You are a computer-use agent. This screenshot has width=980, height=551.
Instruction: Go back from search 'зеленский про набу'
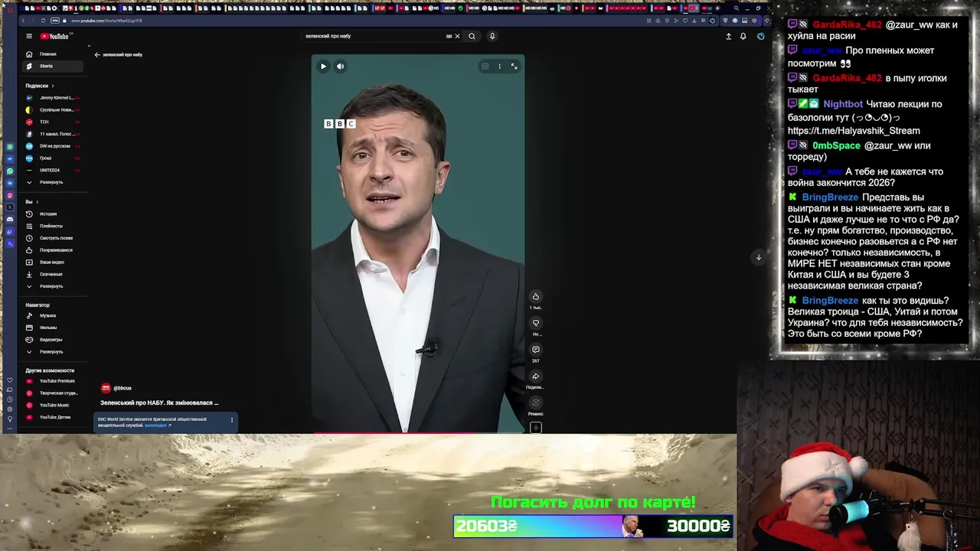[97, 55]
